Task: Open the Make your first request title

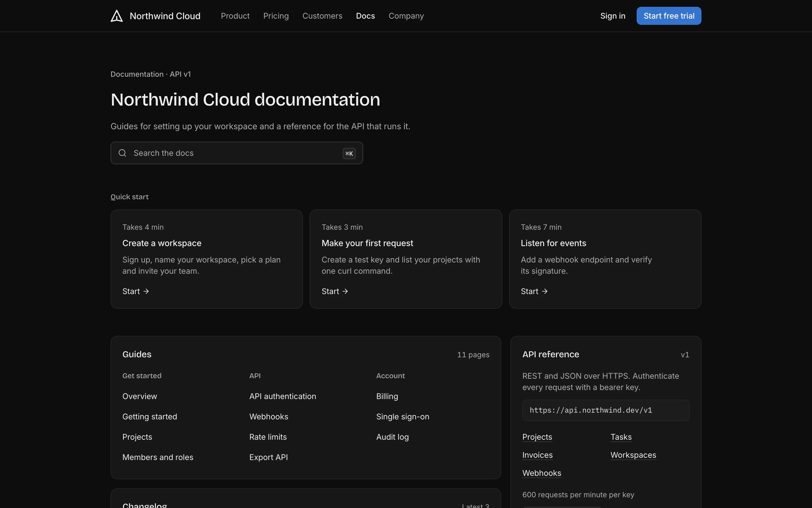Action: tap(367, 243)
